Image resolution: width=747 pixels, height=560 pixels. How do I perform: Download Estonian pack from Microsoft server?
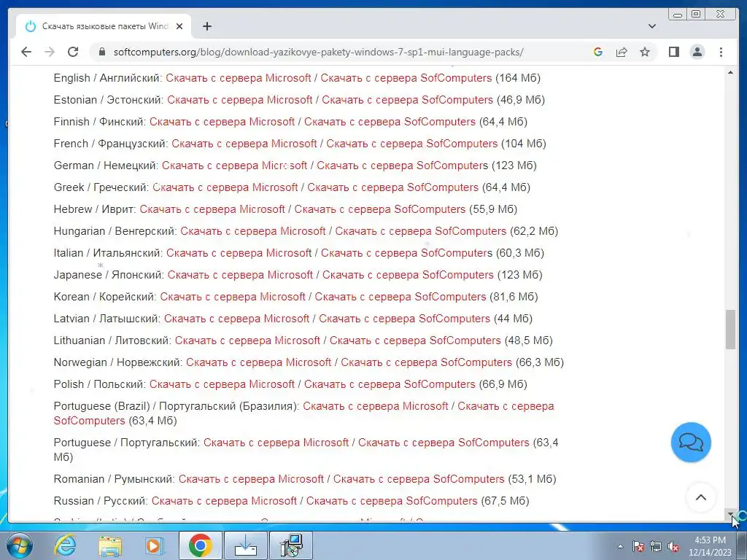(x=239, y=100)
